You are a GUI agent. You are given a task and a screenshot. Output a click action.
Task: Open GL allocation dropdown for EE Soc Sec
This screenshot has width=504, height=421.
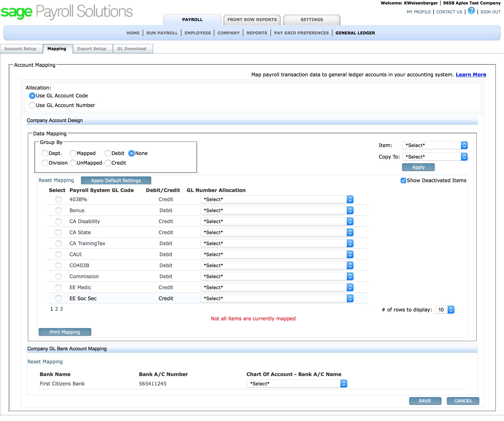pyautogui.click(x=277, y=299)
